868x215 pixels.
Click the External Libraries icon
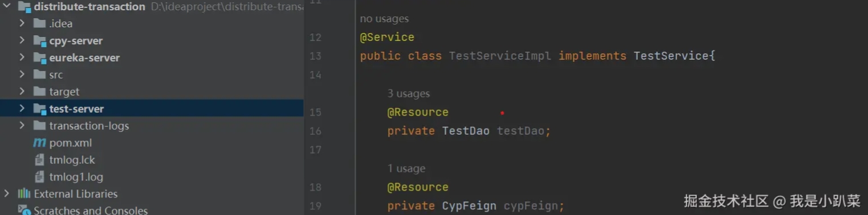coord(24,194)
